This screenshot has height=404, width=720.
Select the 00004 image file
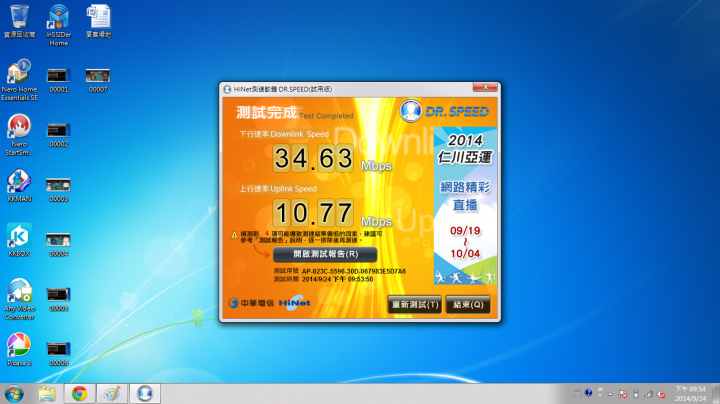[x=58, y=245]
